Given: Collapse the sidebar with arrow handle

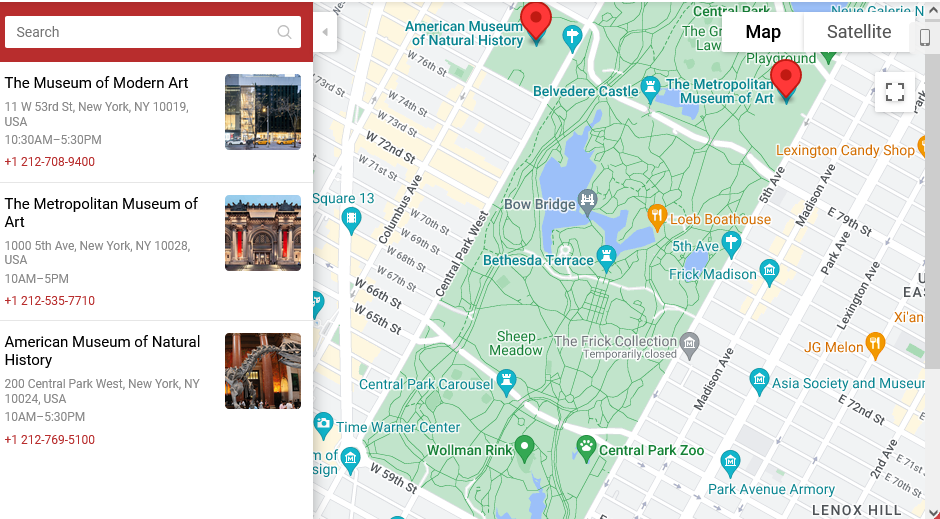Looking at the screenshot, I should [325, 32].
